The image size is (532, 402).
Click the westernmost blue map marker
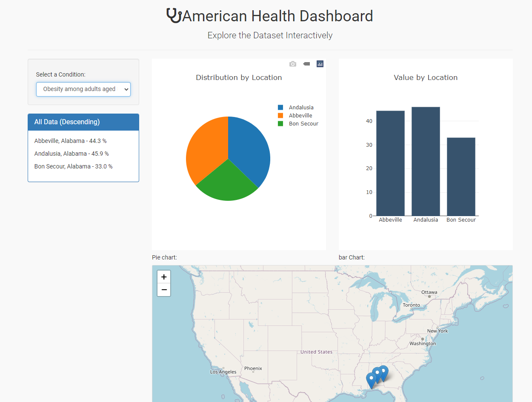371,378
